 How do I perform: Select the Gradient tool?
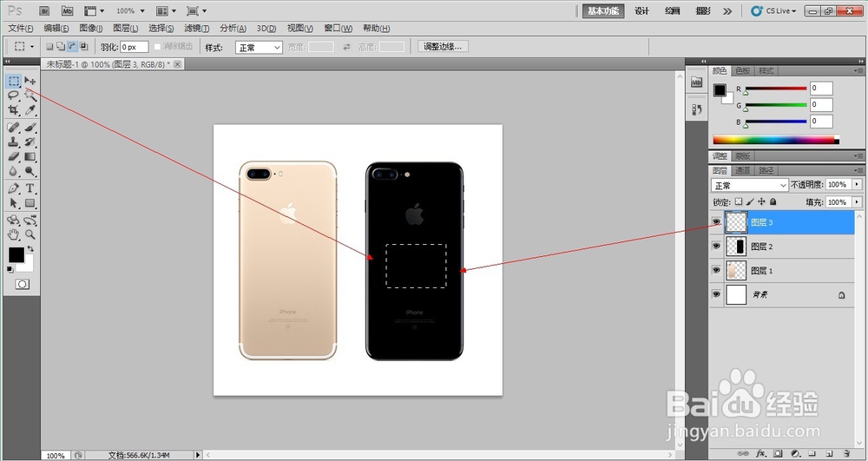point(30,156)
